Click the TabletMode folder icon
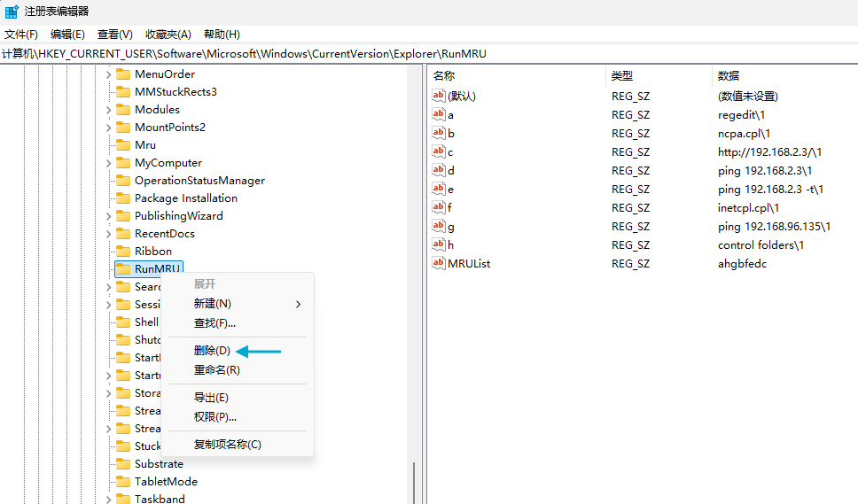 pos(123,482)
